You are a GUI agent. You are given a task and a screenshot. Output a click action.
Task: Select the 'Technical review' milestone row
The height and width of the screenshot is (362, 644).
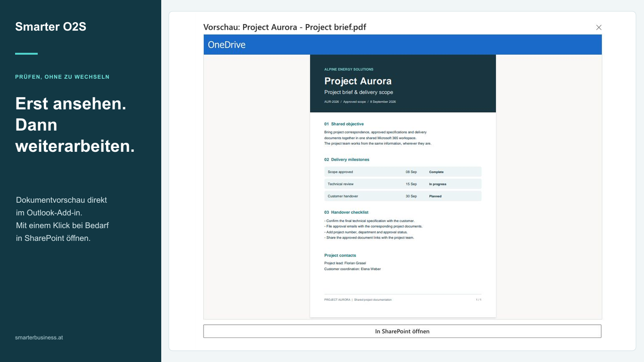point(403,184)
